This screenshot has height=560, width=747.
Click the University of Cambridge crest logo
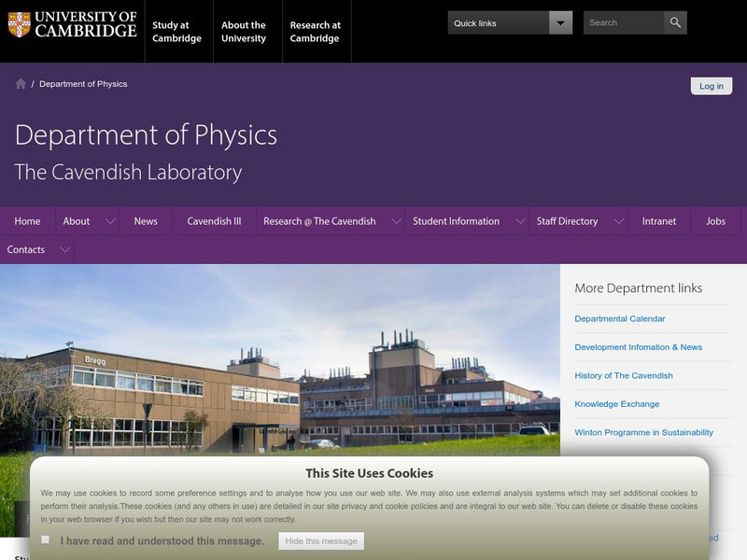(21, 25)
